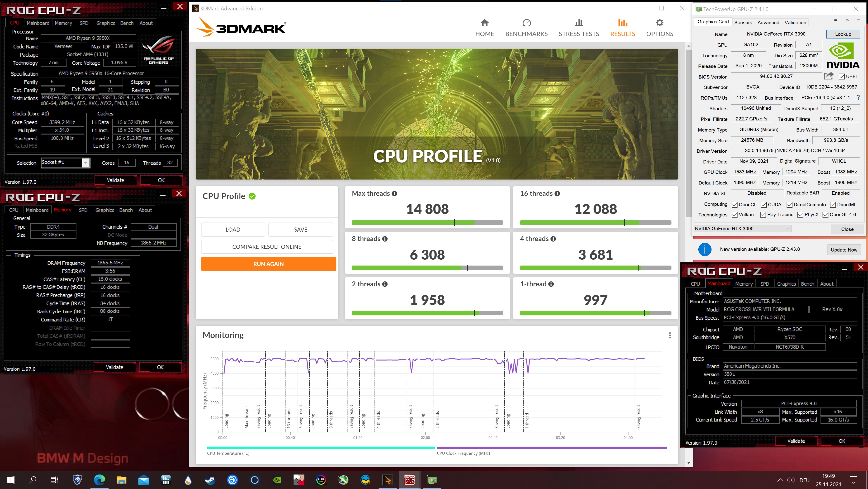Open Aura Sync from the taskbar
Screen dimensions: 868x489
coord(321,479)
